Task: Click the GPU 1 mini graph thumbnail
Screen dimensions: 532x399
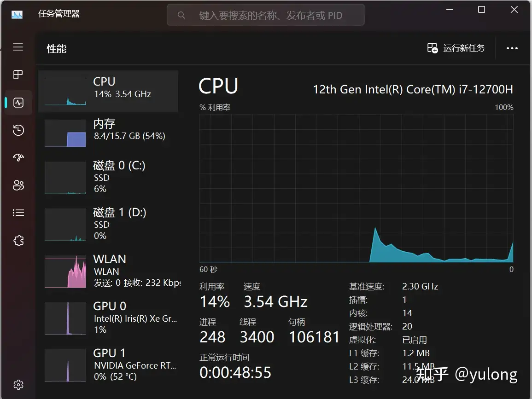Action: pos(65,365)
